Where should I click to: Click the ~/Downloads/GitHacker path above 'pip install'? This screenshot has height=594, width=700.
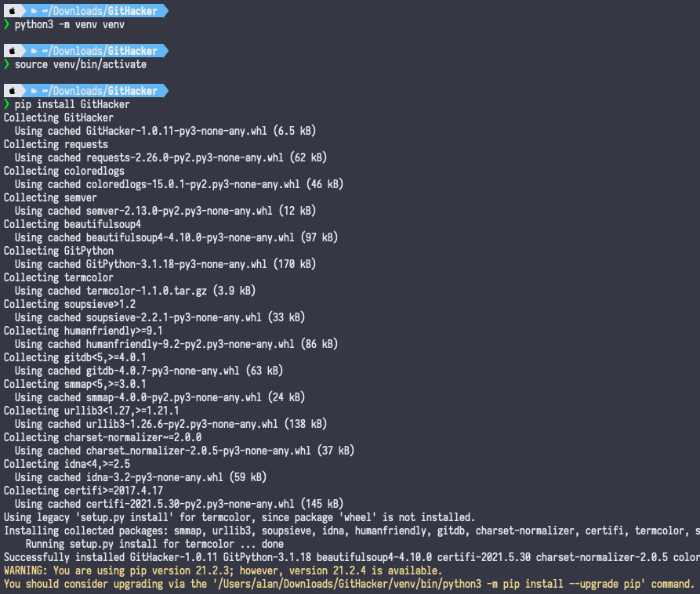click(x=100, y=91)
